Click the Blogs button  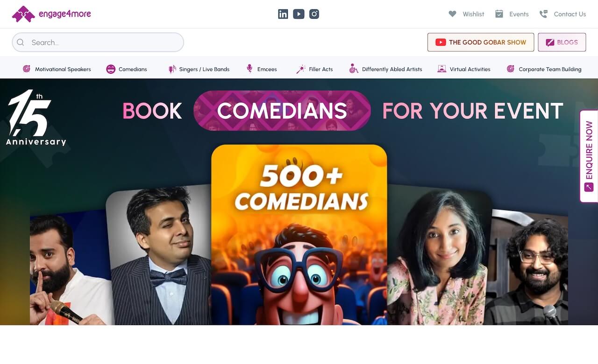pos(562,42)
